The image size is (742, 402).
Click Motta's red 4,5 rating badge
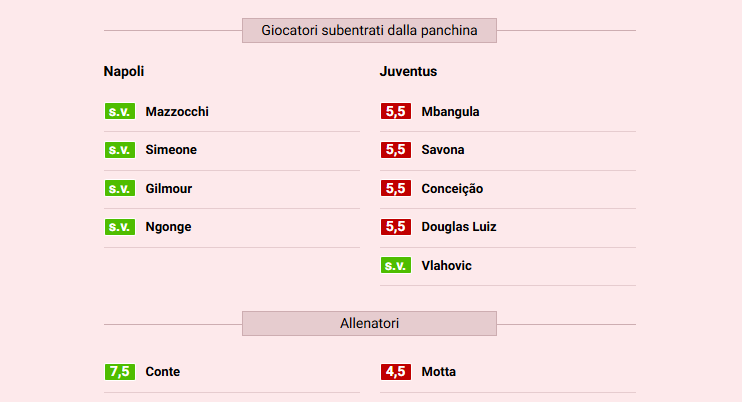pos(396,372)
